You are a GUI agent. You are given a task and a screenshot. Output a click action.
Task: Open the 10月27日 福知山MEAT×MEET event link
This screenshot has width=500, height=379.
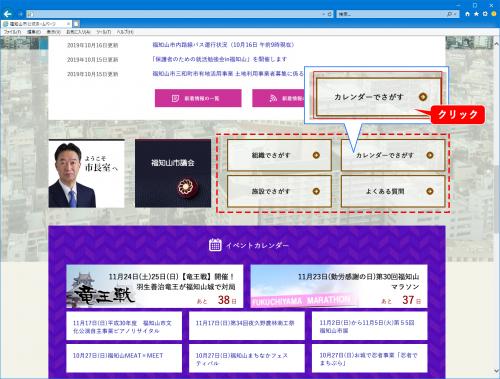point(124,358)
